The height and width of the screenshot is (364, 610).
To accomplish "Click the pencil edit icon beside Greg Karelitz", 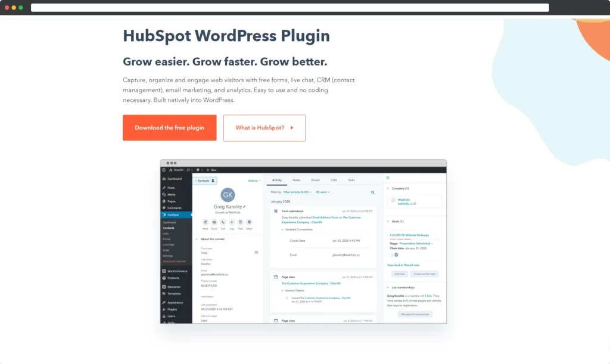I will 244,207.
